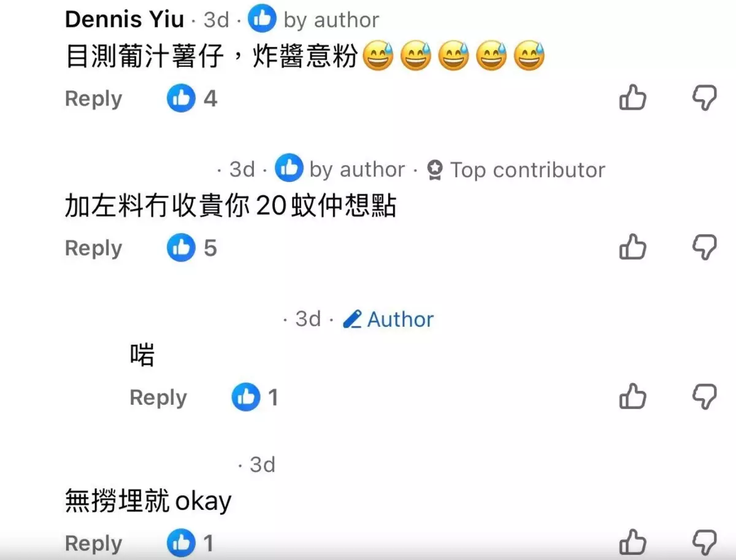
Task: Click thumbs down on the 20蚊 comment
Action: click(x=704, y=248)
